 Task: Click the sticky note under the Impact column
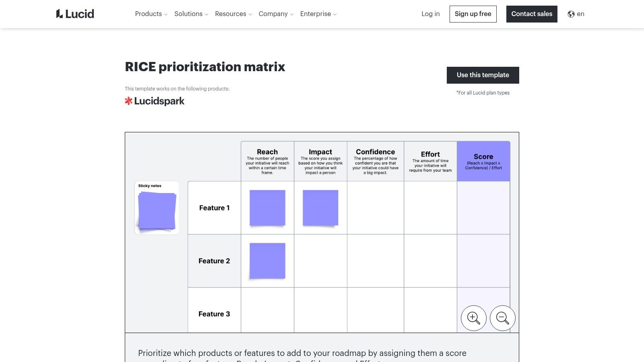coord(320,208)
